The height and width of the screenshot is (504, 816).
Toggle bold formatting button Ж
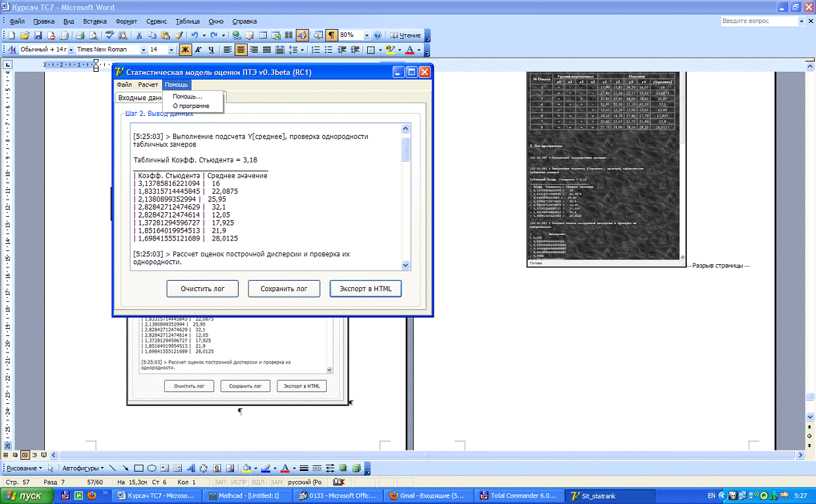tap(185, 49)
